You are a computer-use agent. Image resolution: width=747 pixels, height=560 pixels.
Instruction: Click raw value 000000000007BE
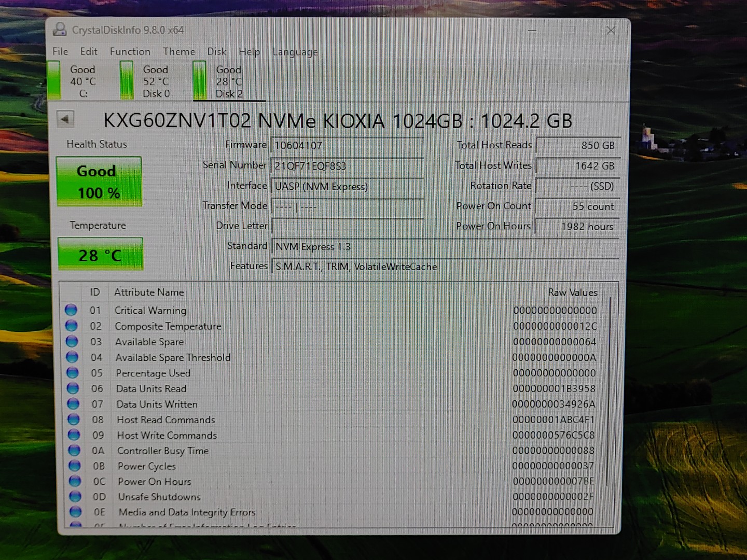coord(553,481)
